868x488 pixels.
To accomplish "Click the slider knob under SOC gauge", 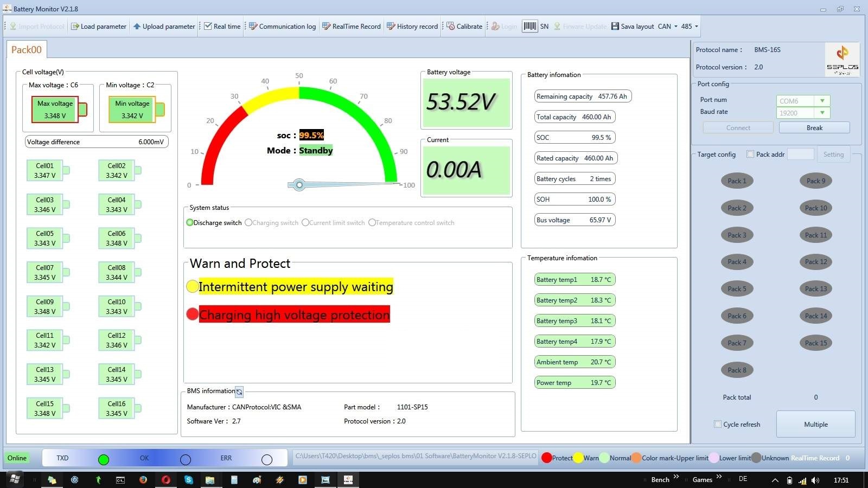I will coord(299,185).
